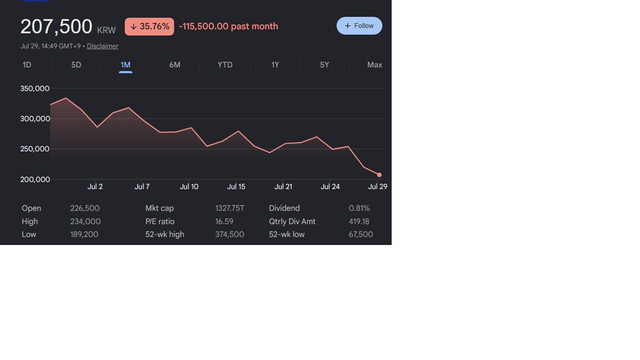The height and width of the screenshot is (360, 640).
Task: Click the Qtrly Div Amt label
Action: point(292,222)
